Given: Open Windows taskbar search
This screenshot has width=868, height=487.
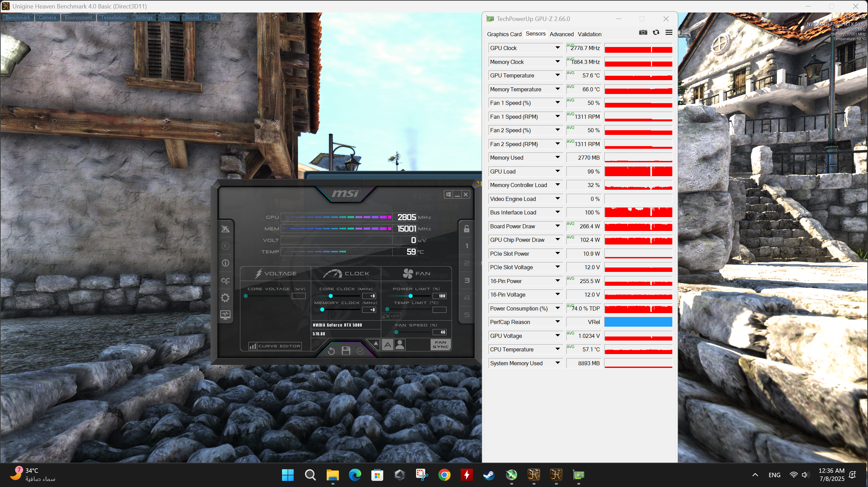Looking at the screenshot, I should click(310, 475).
